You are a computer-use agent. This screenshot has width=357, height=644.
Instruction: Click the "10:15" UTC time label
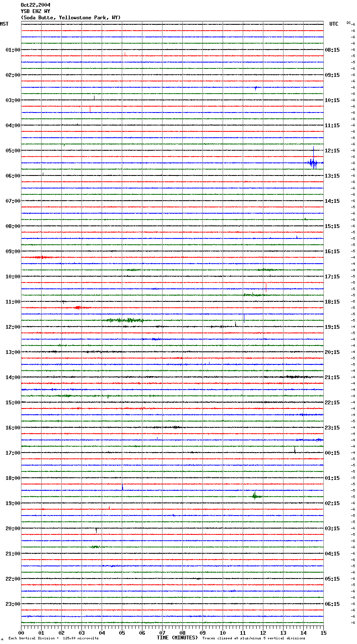point(332,100)
